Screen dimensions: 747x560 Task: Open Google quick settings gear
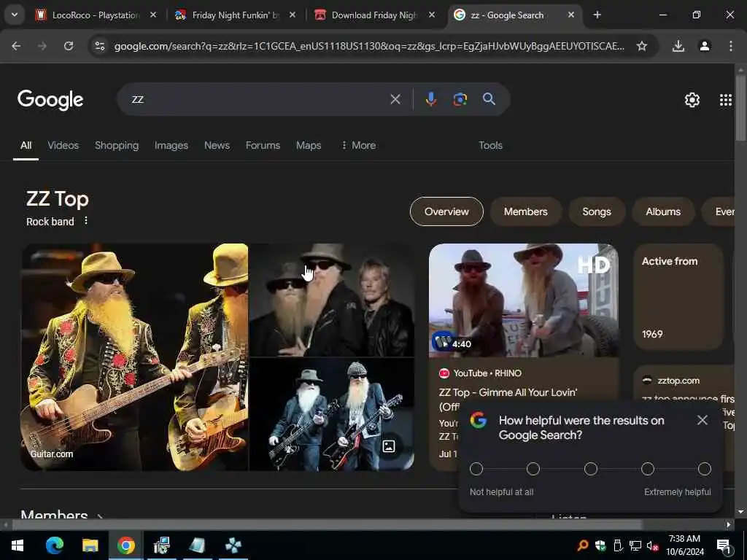[692, 99]
